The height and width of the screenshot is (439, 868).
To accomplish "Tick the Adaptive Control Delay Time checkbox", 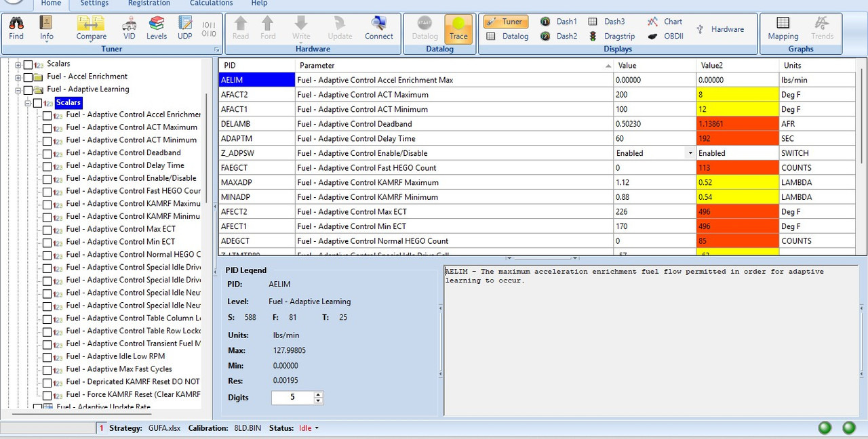I will click(47, 167).
